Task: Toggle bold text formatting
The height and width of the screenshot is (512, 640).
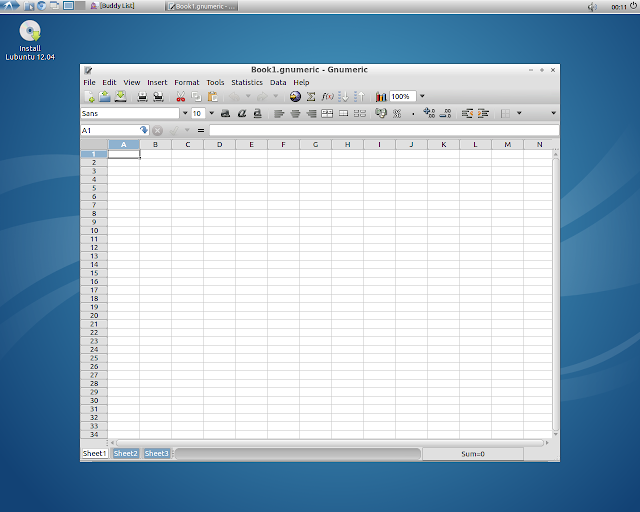Action: coord(225,114)
